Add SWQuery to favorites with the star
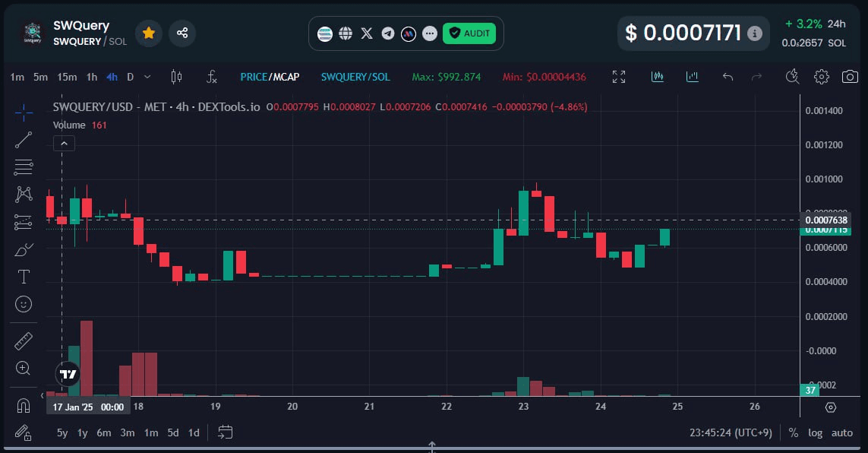This screenshot has width=868, height=453. tap(148, 33)
